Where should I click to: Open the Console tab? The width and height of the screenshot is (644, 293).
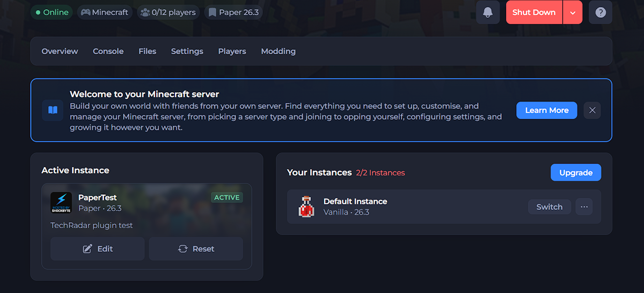pos(108,51)
